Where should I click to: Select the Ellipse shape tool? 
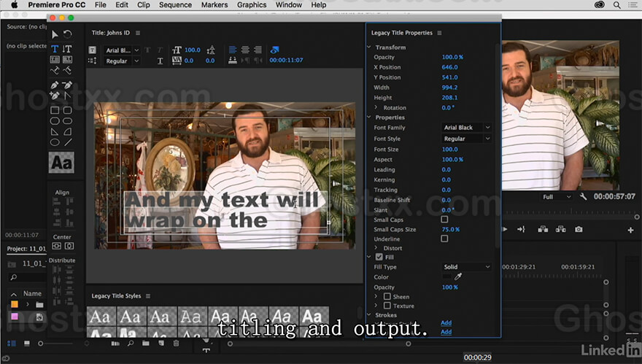click(55, 142)
